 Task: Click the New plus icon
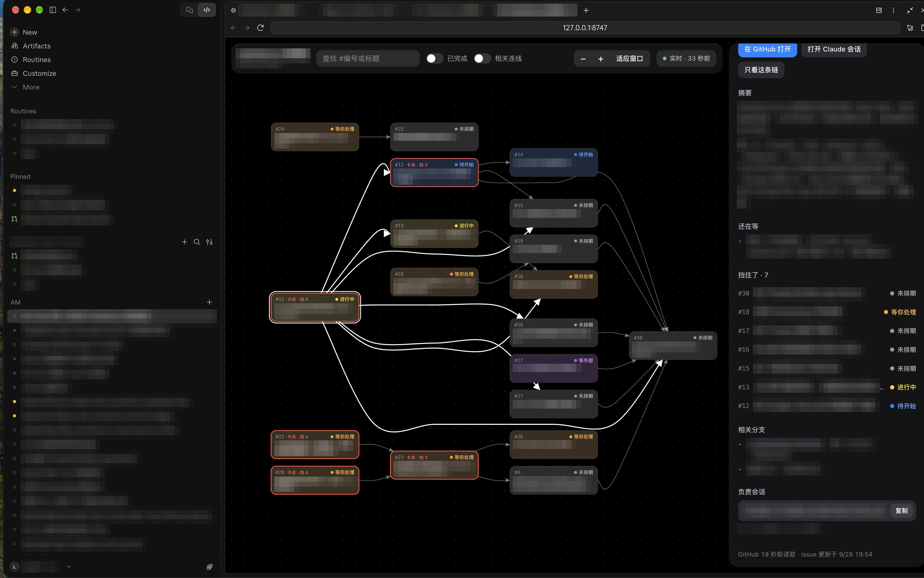tap(14, 32)
